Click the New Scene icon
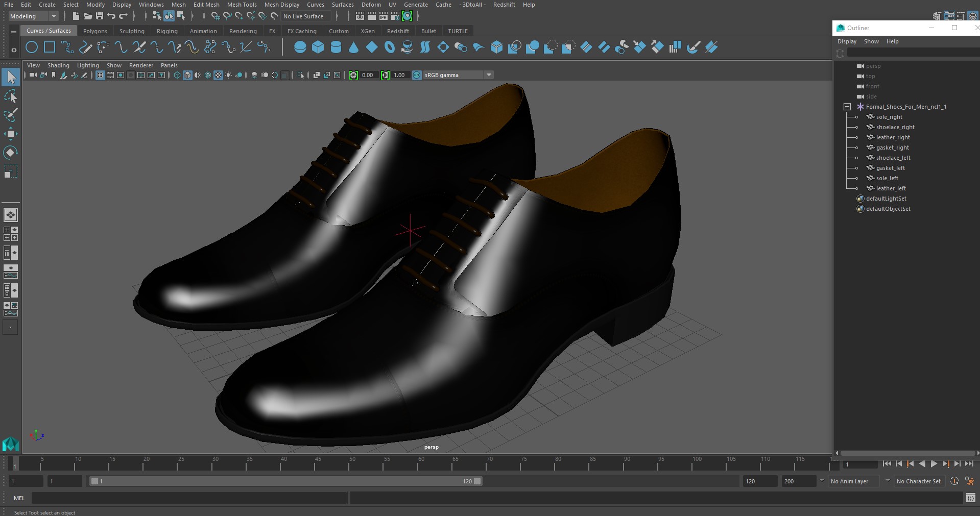 [x=76, y=16]
